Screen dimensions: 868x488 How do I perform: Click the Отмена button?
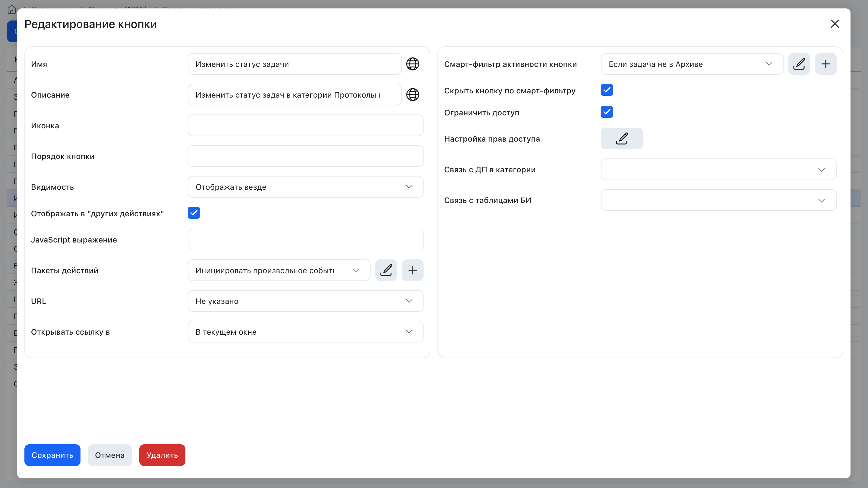pos(109,455)
